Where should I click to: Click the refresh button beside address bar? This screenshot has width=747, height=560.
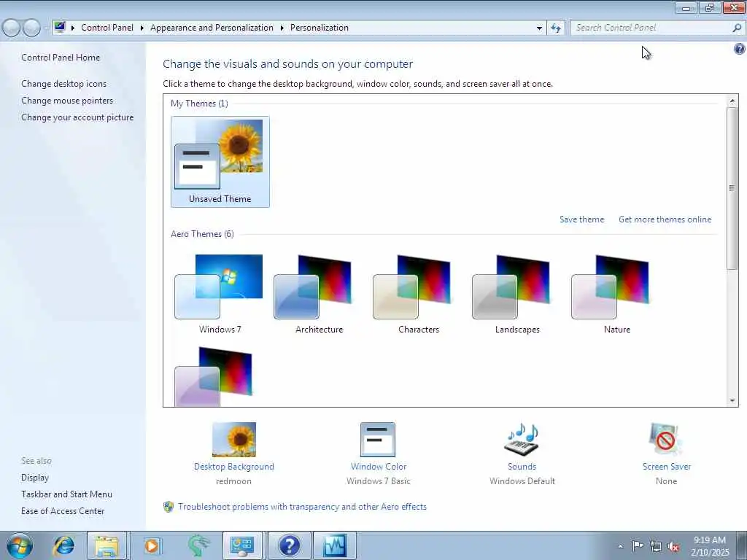click(x=555, y=28)
